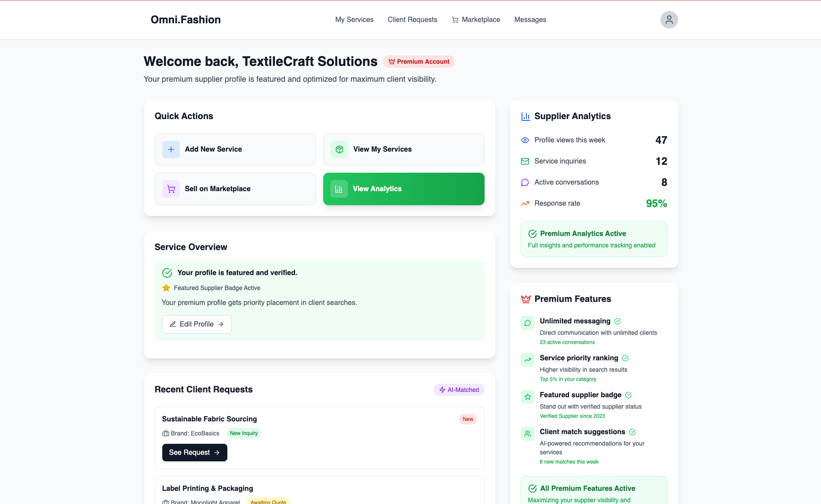Open the View Analytics quick action

tap(404, 189)
